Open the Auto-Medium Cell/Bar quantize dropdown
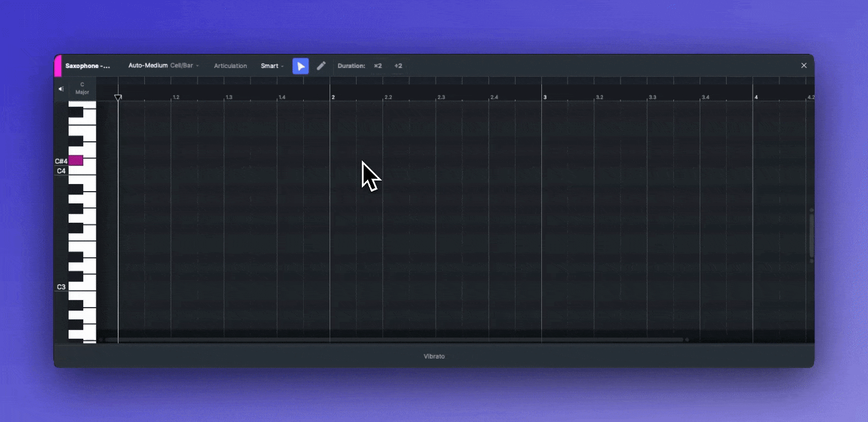 click(164, 66)
